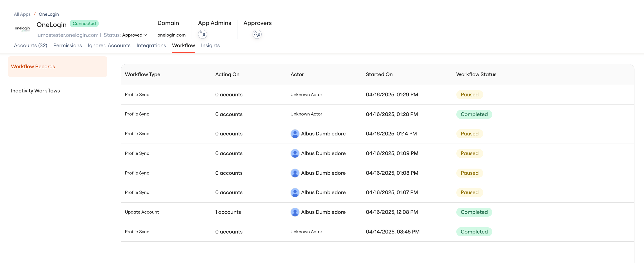Click the Actor column header

point(297,74)
